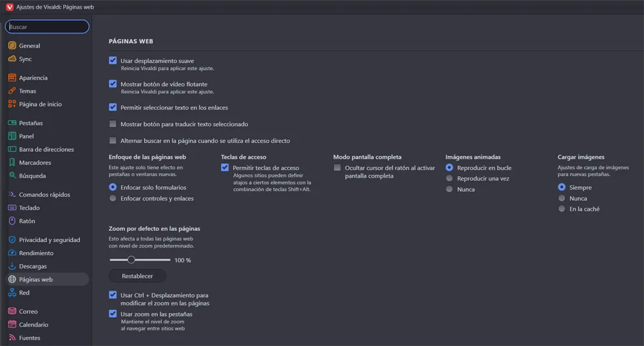The height and width of the screenshot is (346, 644).
Task: Open Apariencia settings icon
Action: [x=12, y=77]
